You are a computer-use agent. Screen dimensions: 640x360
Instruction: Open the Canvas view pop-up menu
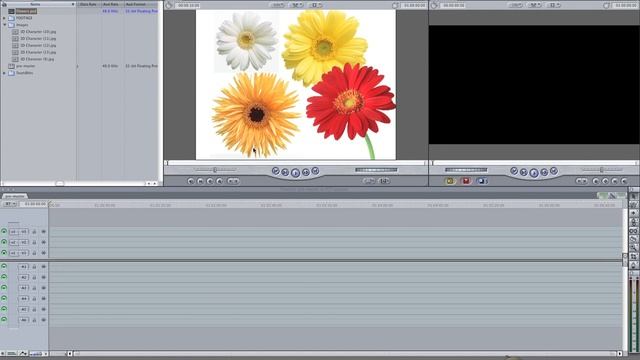[553, 5]
